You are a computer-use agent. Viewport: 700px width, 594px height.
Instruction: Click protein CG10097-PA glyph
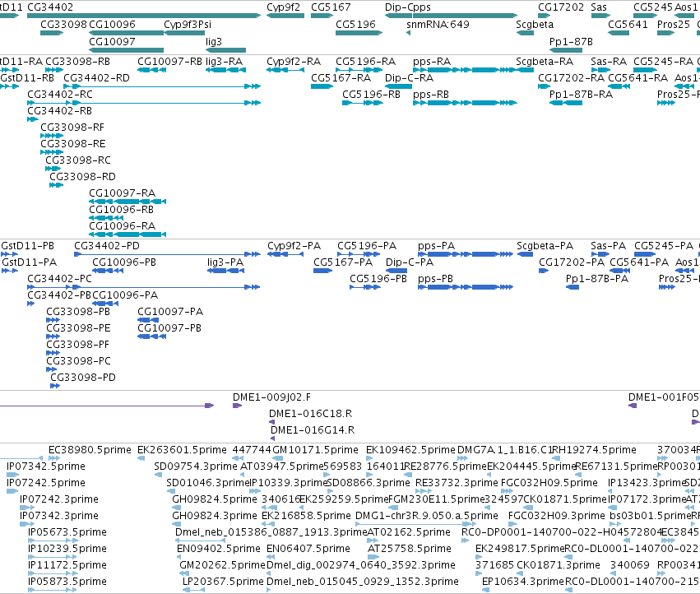pos(148,320)
